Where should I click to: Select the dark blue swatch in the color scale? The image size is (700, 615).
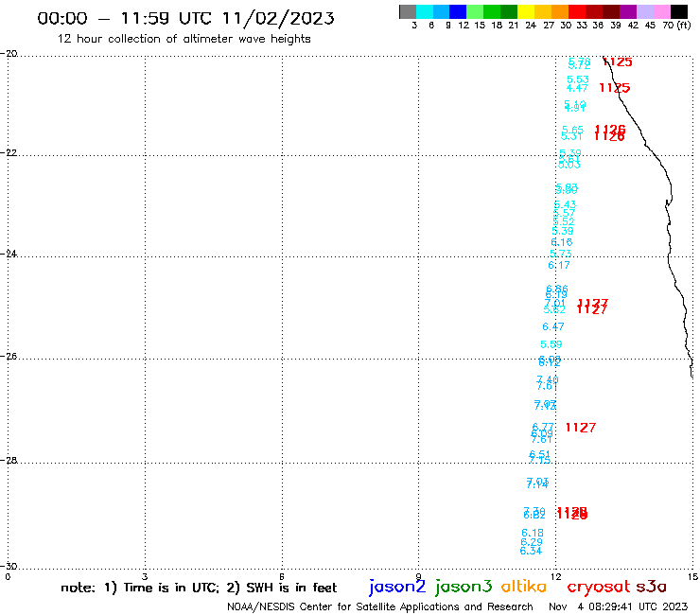click(x=458, y=11)
